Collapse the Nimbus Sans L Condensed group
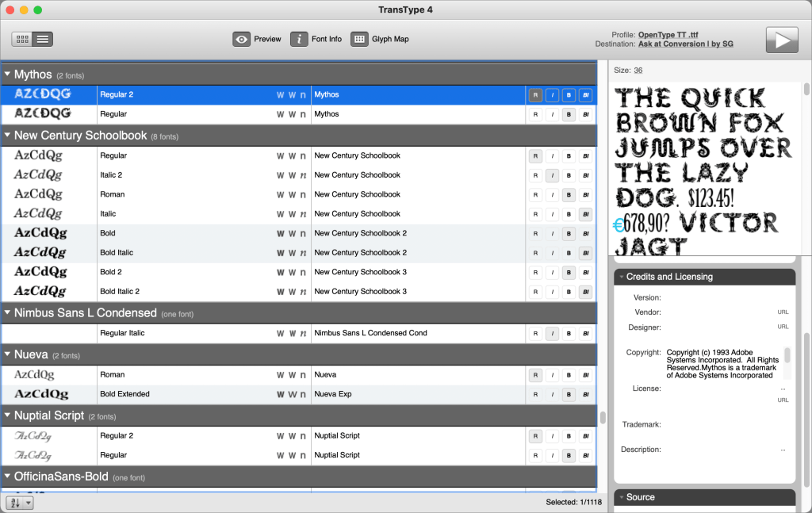Viewport: 812px width, 513px height. tap(7, 312)
